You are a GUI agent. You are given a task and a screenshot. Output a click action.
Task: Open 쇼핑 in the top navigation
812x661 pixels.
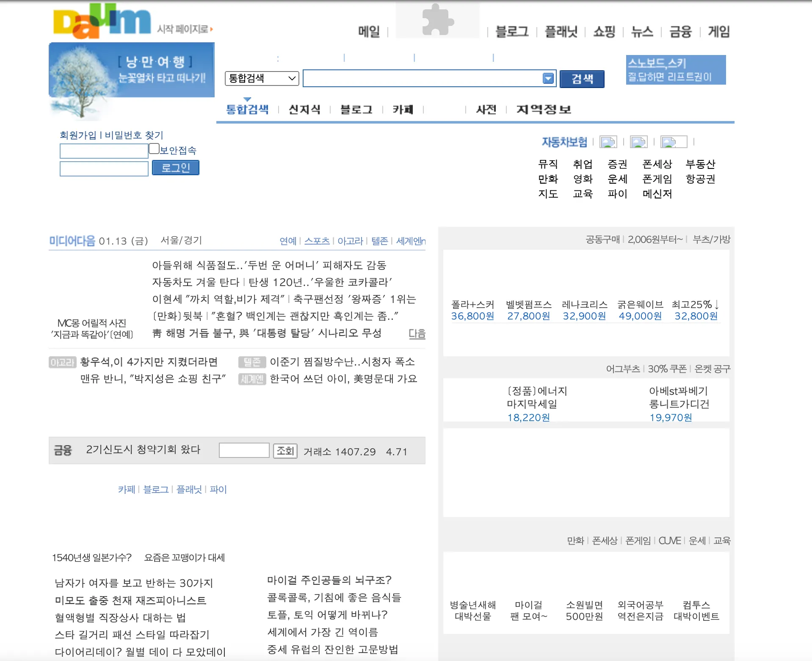(604, 31)
